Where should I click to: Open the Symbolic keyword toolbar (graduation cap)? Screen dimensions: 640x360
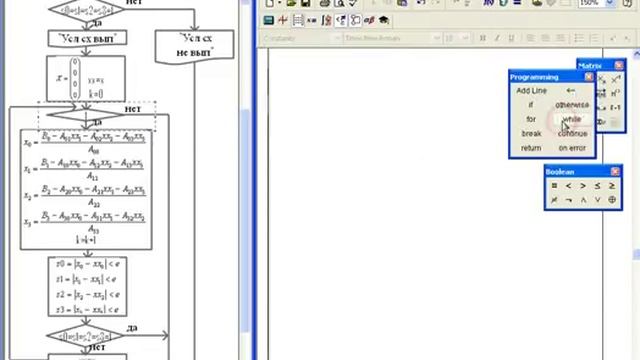384,20
